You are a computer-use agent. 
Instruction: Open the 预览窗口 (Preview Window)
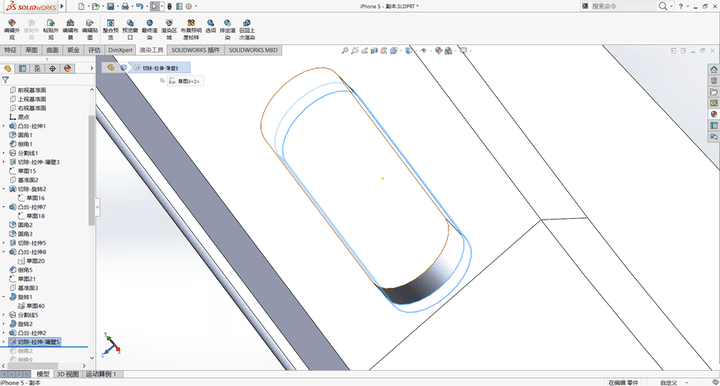pyautogui.click(x=130, y=29)
